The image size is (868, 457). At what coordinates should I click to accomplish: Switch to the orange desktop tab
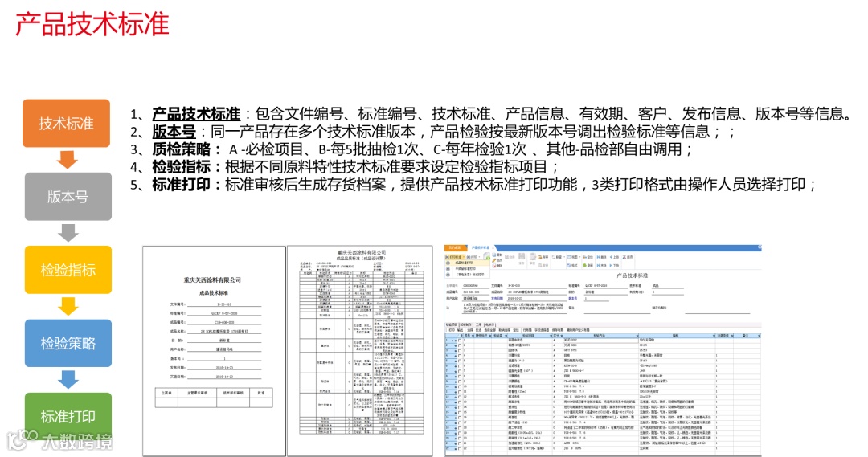tap(455, 247)
